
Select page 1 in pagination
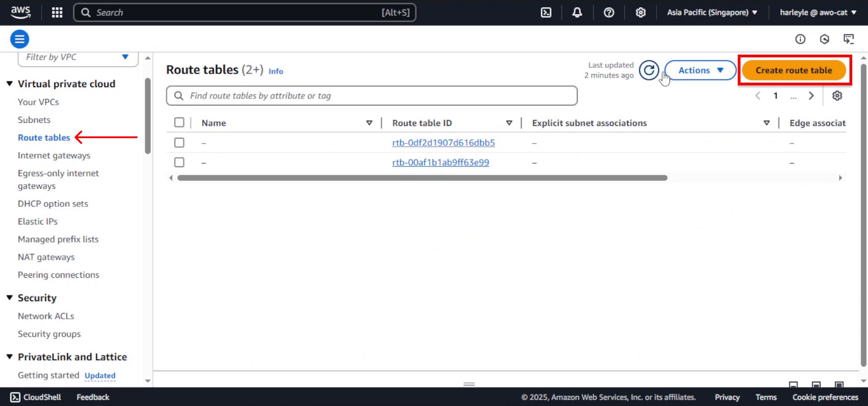(x=776, y=96)
